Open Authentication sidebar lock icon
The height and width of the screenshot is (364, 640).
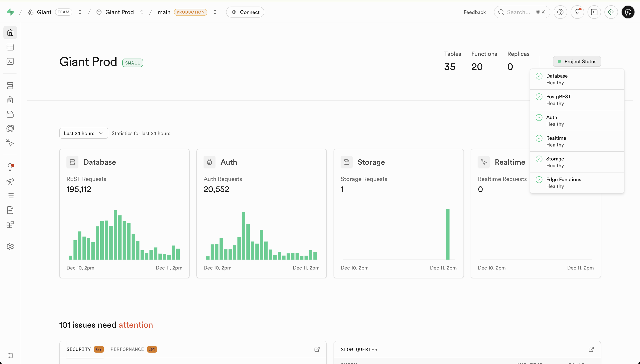tap(10, 100)
